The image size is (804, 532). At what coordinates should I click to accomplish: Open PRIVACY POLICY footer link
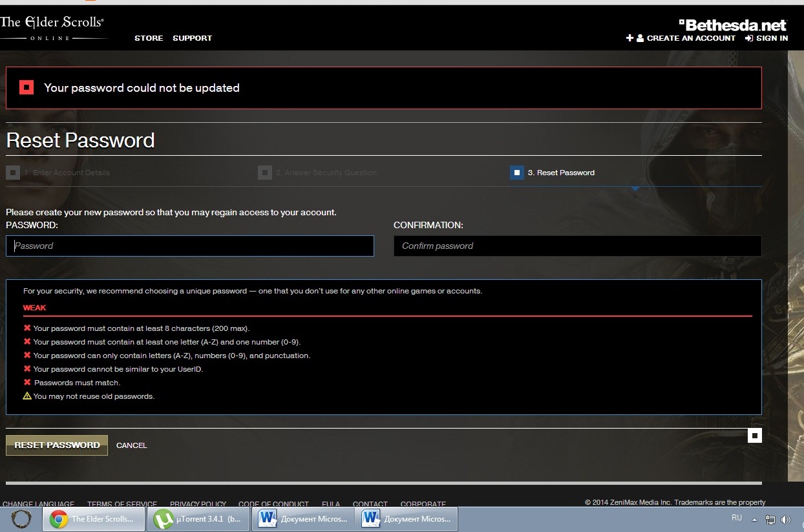click(x=198, y=504)
